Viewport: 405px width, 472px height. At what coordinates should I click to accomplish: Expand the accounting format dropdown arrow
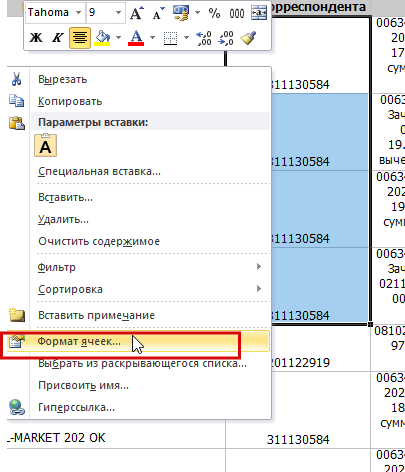(197, 13)
